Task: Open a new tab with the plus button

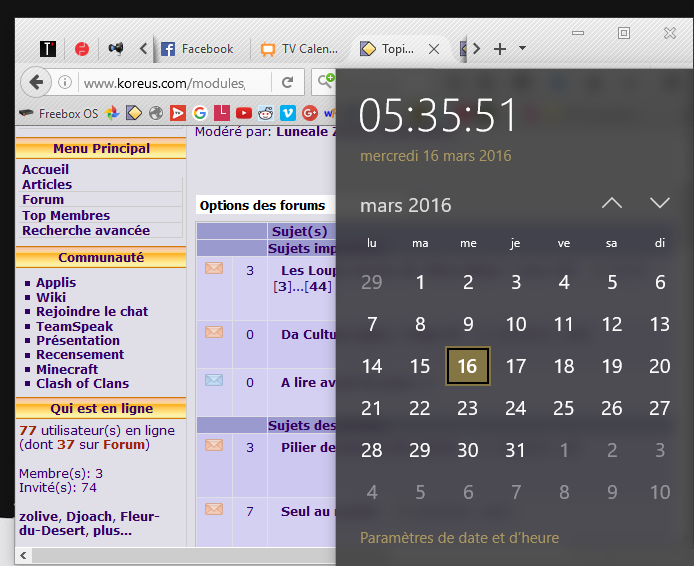Action: [500, 48]
